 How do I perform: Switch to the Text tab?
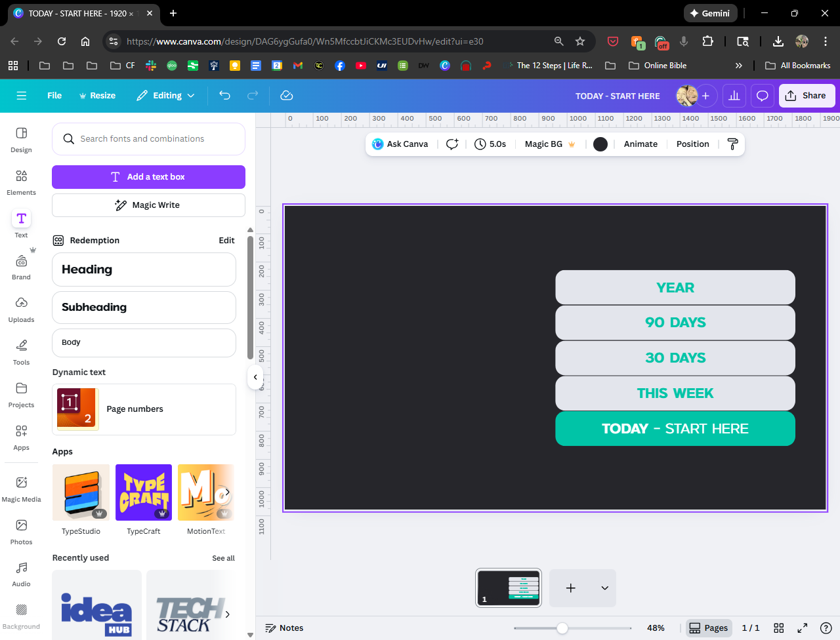pyautogui.click(x=21, y=224)
